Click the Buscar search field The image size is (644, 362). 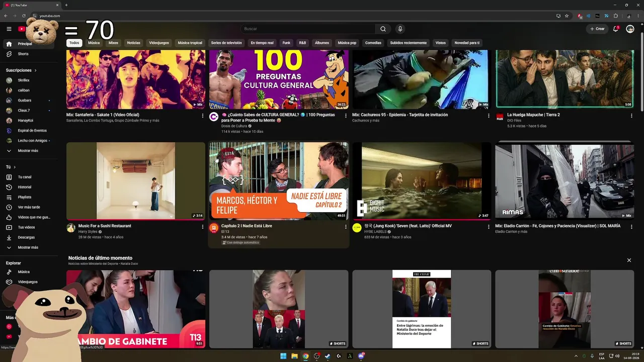[308, 29]
